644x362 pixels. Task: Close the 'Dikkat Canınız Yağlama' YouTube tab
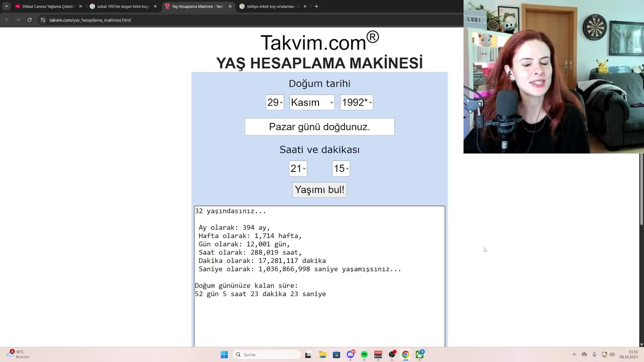coord(80,7)
